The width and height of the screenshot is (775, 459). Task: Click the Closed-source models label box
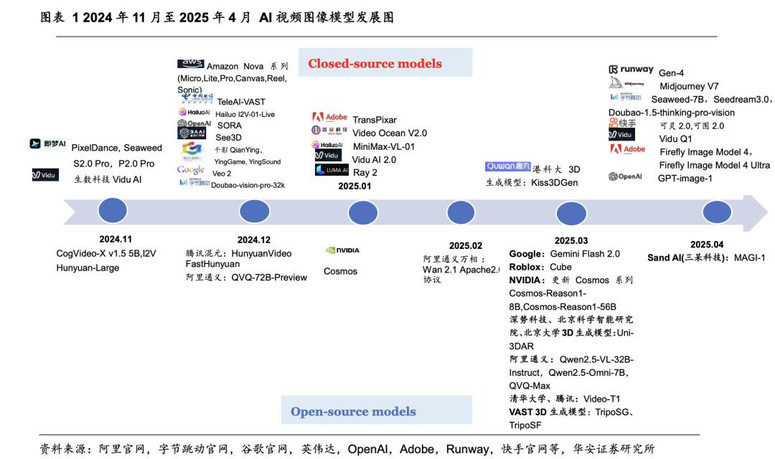[385, 63]
